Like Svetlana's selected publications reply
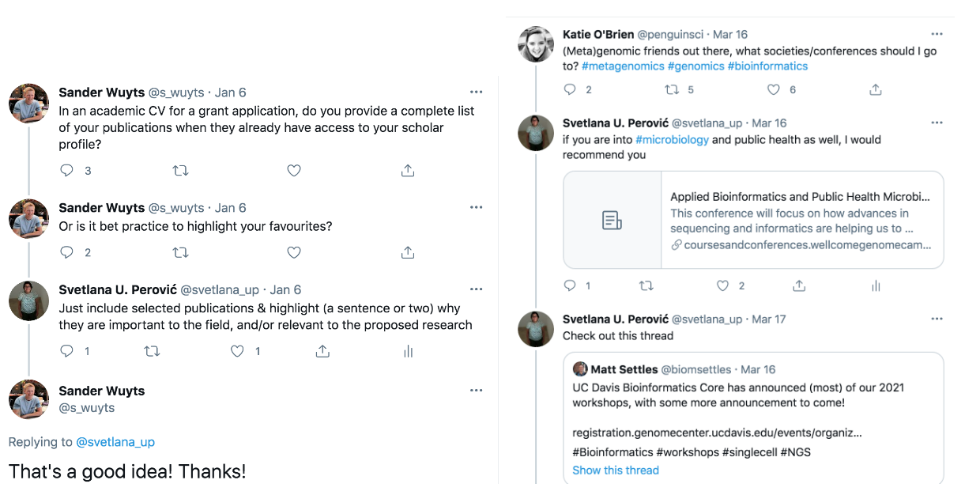The width and height of the screenshot is (980, 495). tap(237, 350)
